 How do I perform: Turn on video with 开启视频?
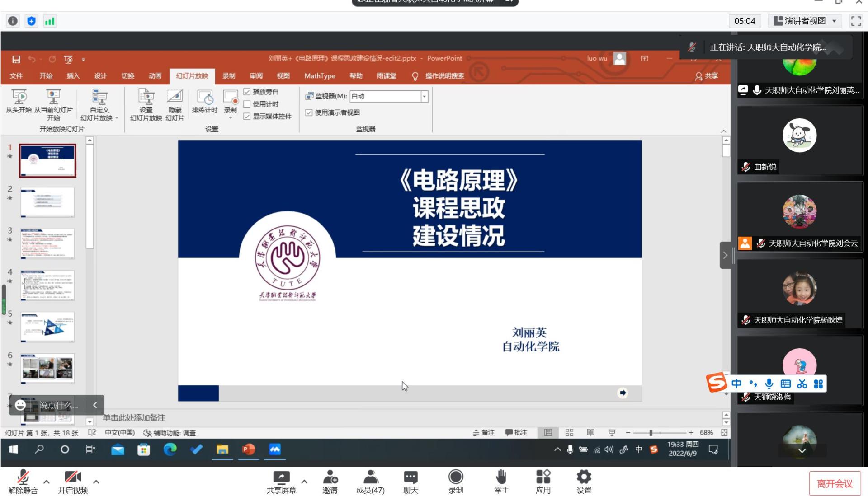point(72,478)
